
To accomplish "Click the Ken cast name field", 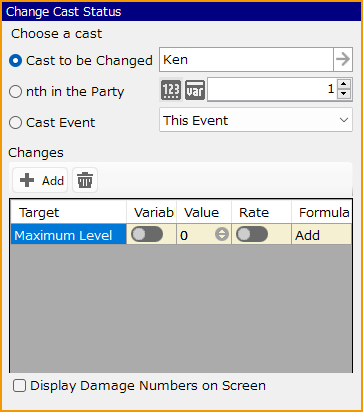I will pyautogui.click(x=246, y=60).
